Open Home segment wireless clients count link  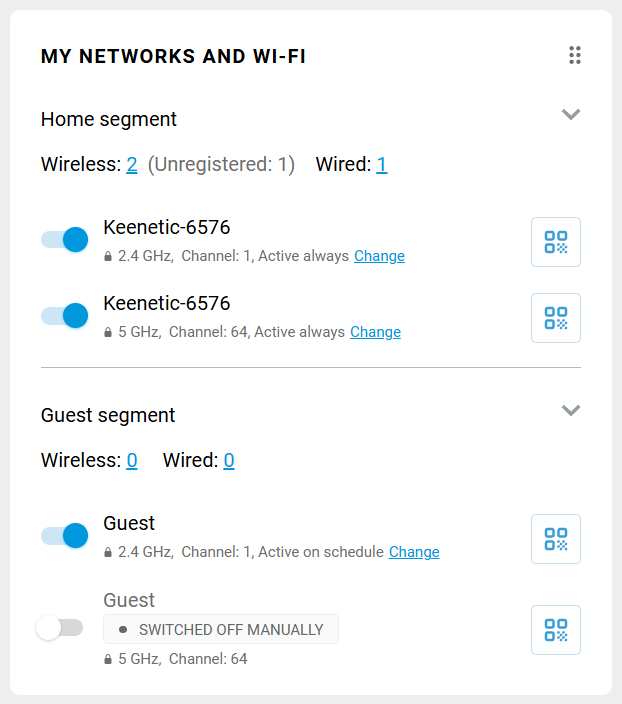click(132, 165)
